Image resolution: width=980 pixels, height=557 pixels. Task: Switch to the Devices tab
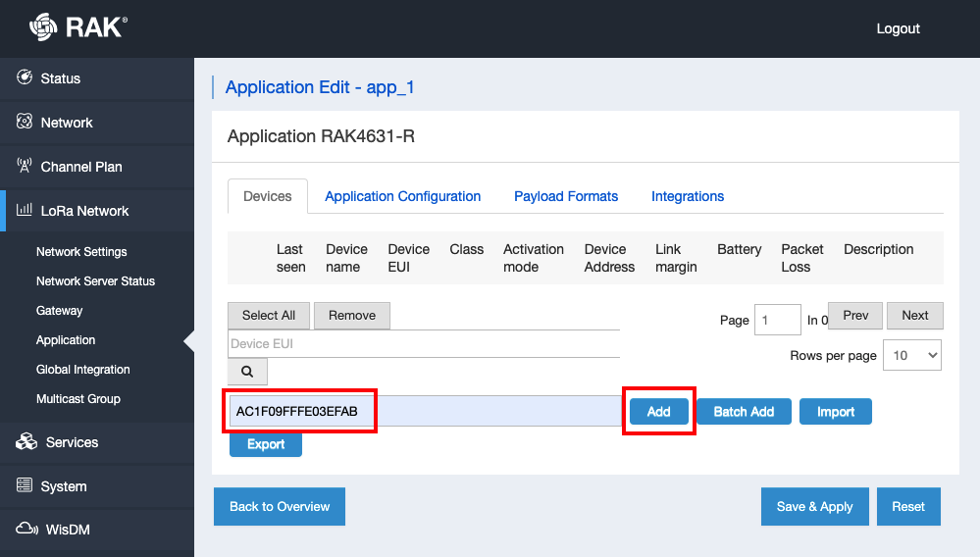pyautogui.click(x=268, y=196)
